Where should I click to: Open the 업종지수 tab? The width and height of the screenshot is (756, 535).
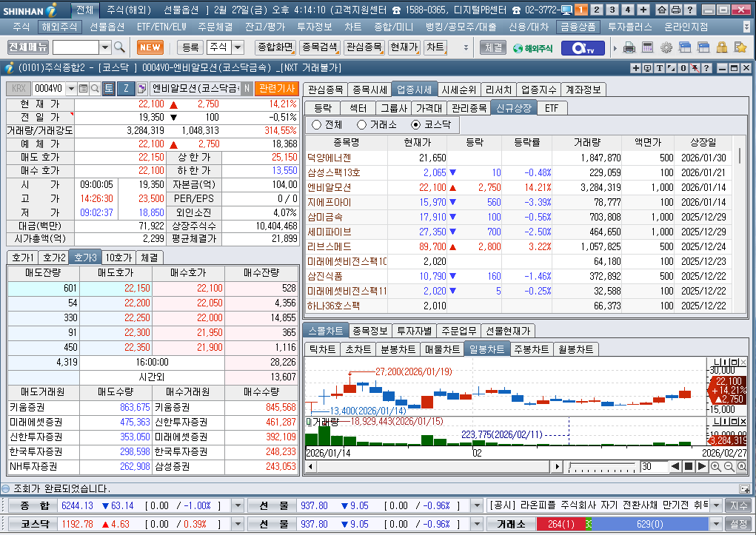point(538,90)
